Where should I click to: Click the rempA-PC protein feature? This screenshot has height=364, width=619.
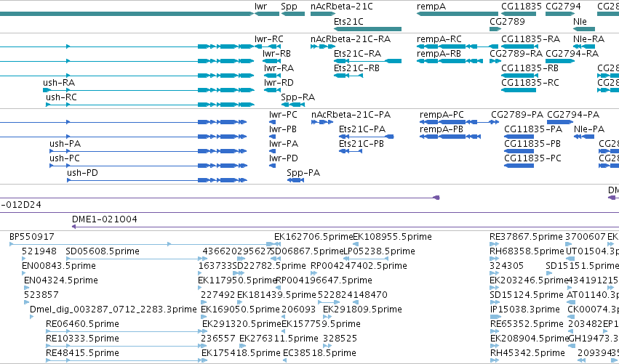pos(459,122)
